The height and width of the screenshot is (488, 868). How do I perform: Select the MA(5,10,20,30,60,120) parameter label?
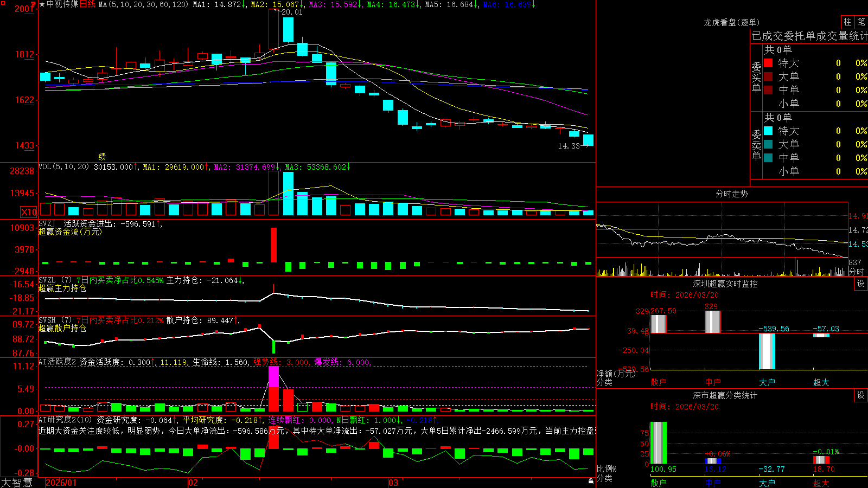point(144,4)
